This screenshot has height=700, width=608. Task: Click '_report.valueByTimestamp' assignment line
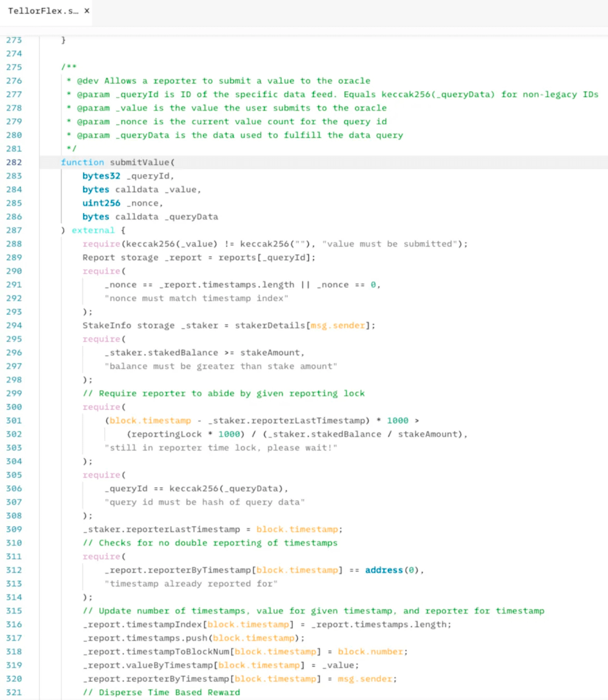pyautogui.click(x=221, y=665)
